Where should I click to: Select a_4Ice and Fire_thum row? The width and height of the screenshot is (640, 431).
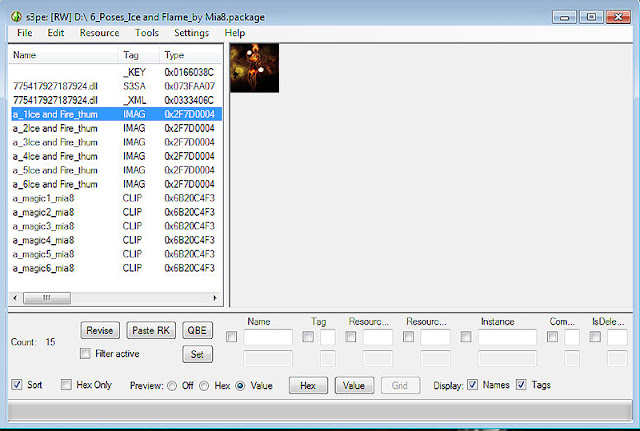tap(116, 156)
